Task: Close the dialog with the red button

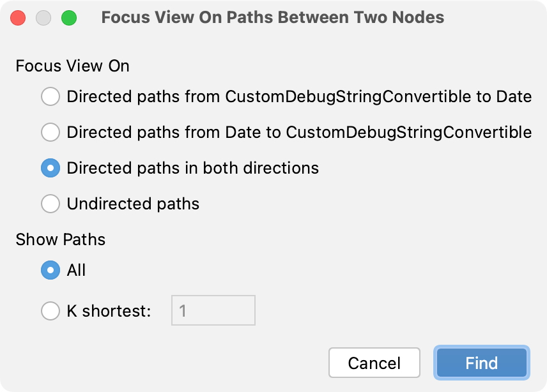Action: (x=18, y=18)
